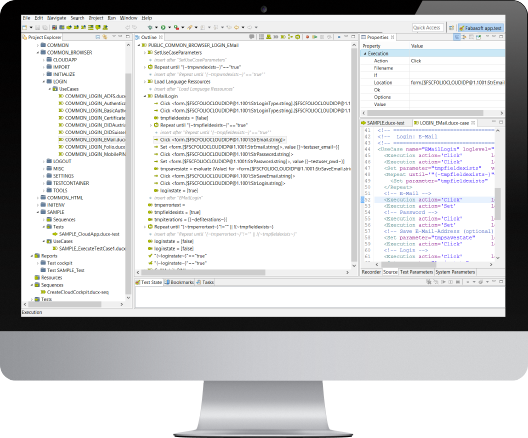Collapse the COMMON_BROWSER folder
The image size is (528, 438).
click(x=38, y=53)
